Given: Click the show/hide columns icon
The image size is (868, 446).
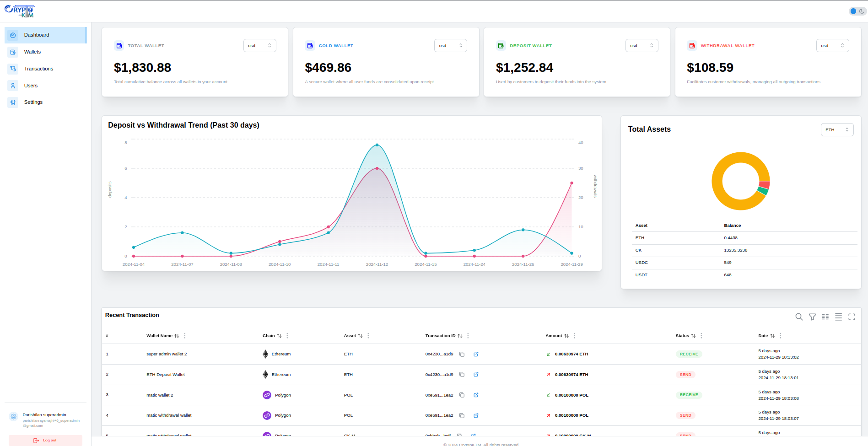Looking at the screenshot, I should coord(825,317).
